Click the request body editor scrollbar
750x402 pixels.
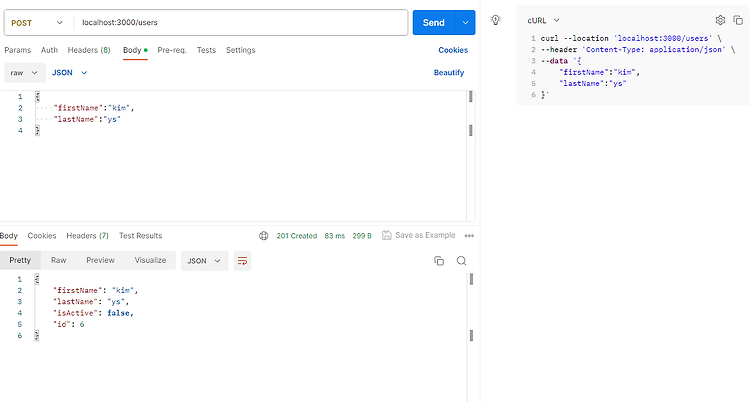(x=471, y=156)
